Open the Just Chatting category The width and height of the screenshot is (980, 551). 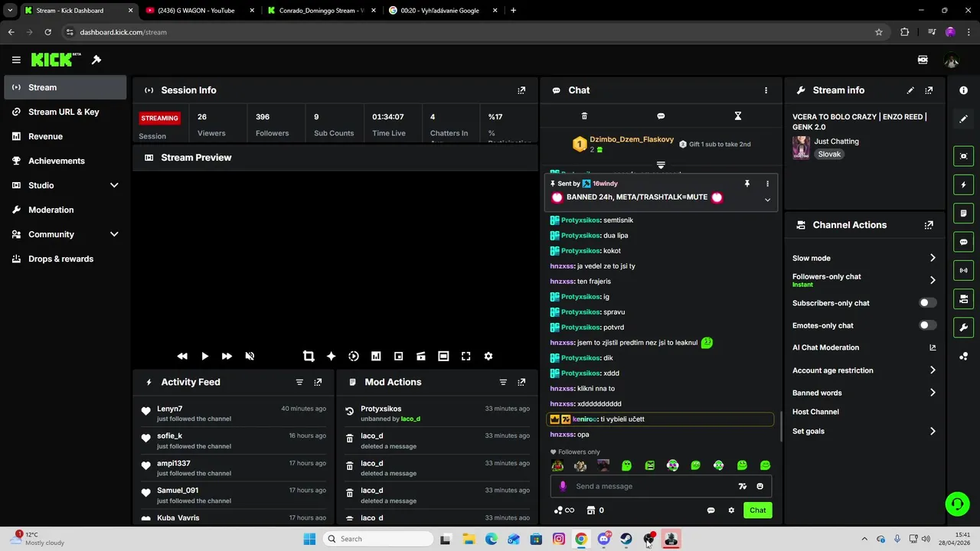click(836, 142)
